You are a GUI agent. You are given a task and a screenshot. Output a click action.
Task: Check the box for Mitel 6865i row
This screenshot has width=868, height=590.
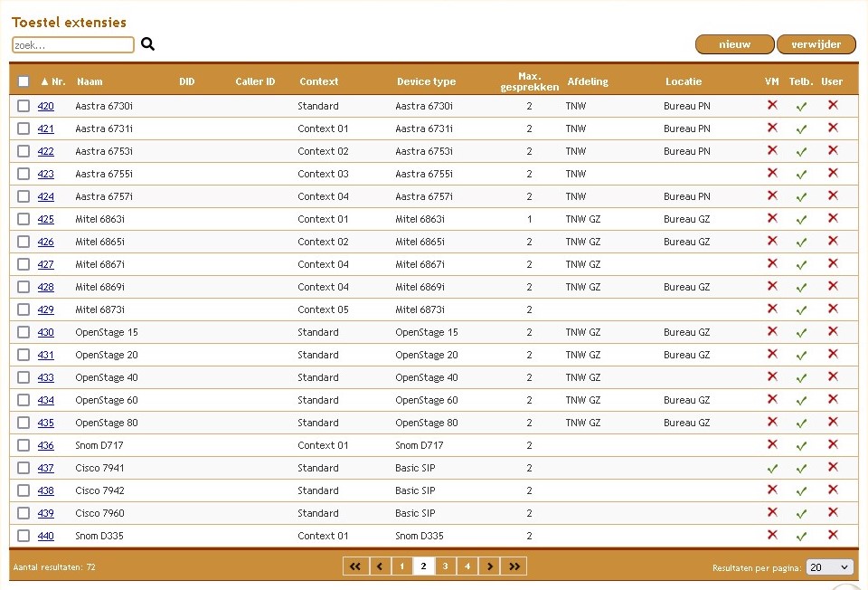pyautogui.click(x=24, y=242)
